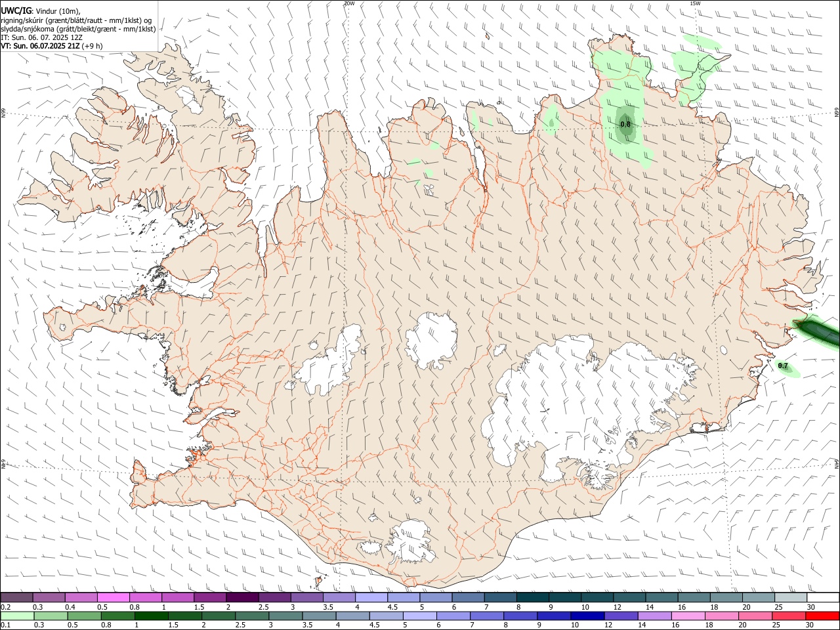Pick the bright pink 0.5 swatch in the top legend row
Viewport: 840px width, 630px height.
pyautogui.click(x=113, y=597)
